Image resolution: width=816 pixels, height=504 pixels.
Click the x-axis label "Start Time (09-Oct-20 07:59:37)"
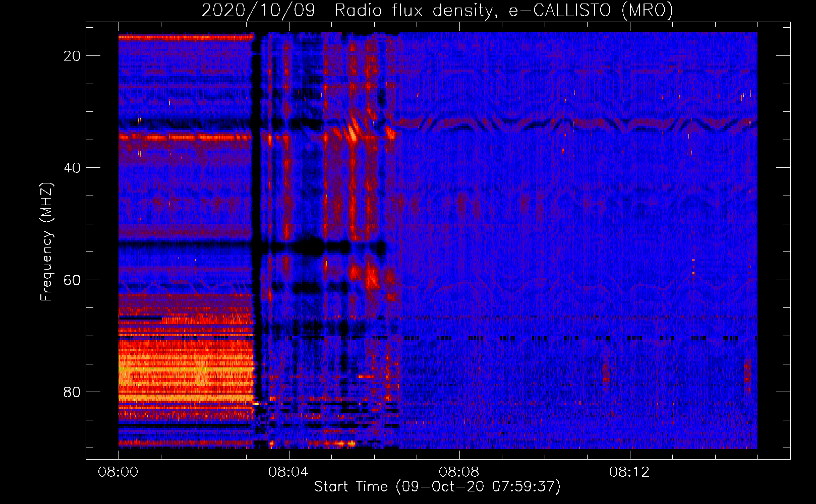point(437,486)
